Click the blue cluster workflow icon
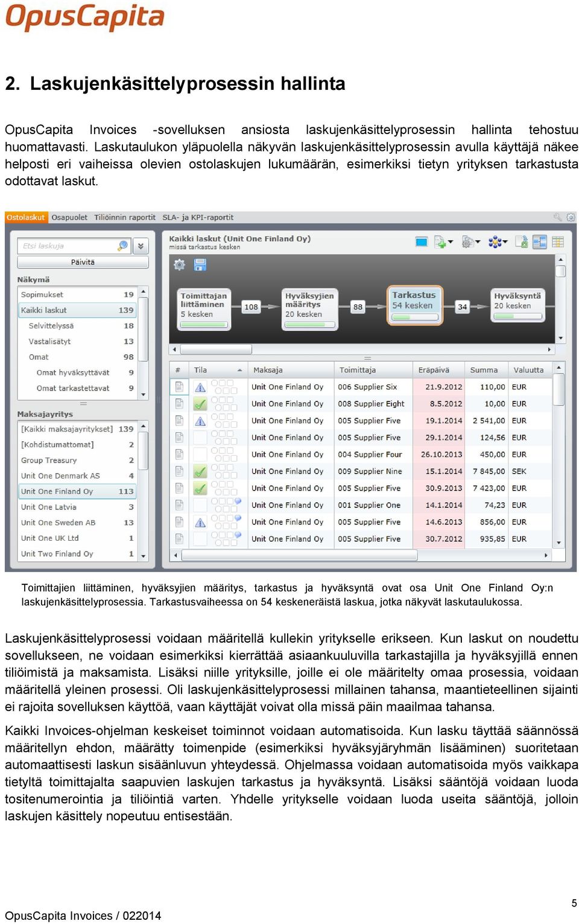 495,242
